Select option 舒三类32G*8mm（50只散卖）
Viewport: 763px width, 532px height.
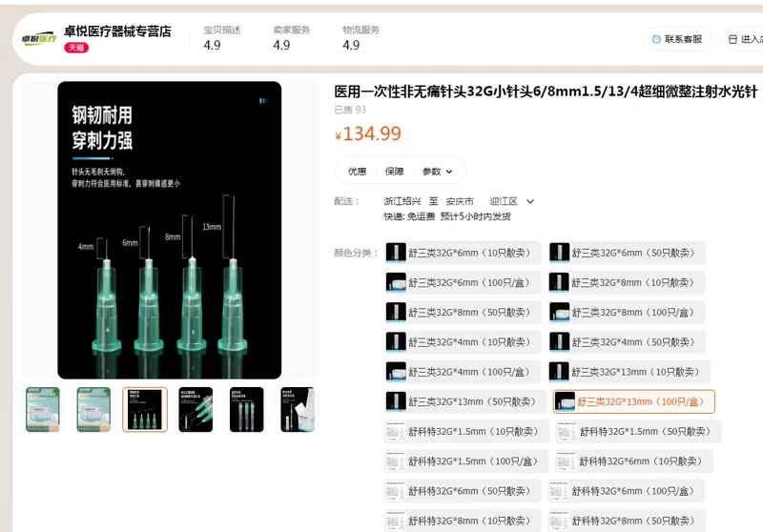click(x=463, y=312)
